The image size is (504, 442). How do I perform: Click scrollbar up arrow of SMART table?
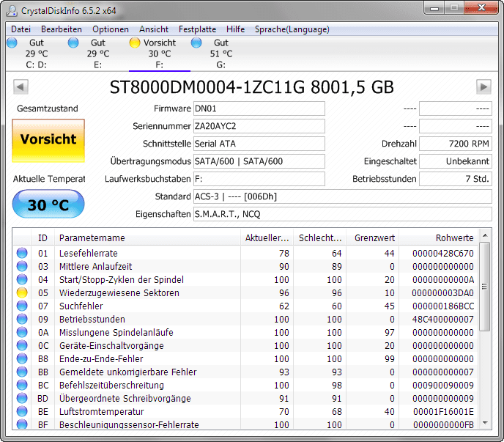[485, 235]
